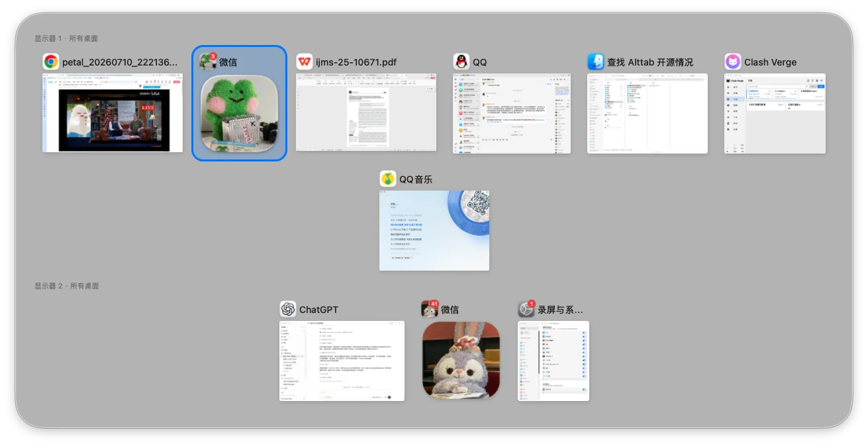Click the WeChat icon with badge 41
This screenshot has width=868, height=446.
pos(430,310)
